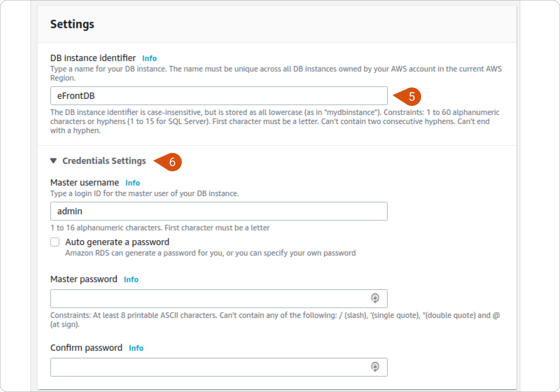Click the disclosure triangle beside Credentials Settings
Screen dimensions: 560x392
pos(53,161)
